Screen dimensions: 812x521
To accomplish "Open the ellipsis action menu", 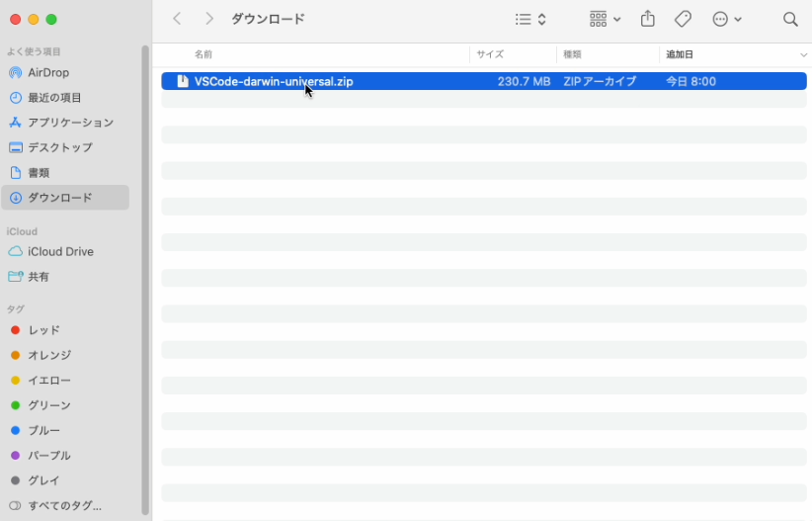I will pos(727,19).
